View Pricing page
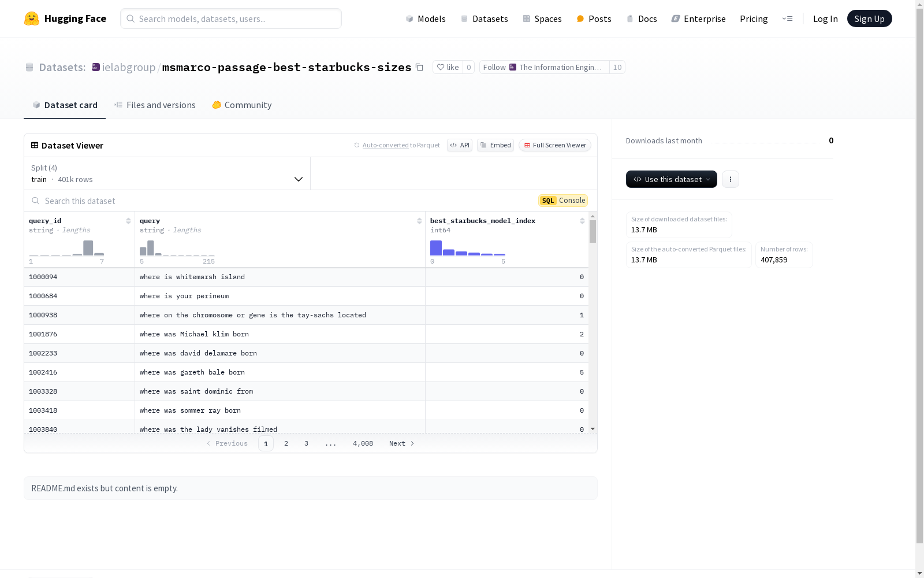Screen dimensions: 924x578 coord(754,18)
